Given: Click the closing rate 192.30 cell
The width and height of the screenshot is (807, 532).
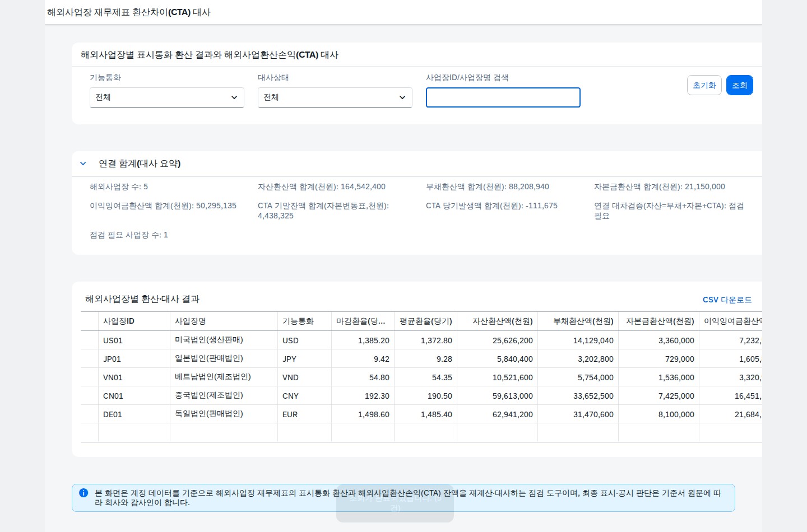Looking at the screenshot, I should click(363, 396).
